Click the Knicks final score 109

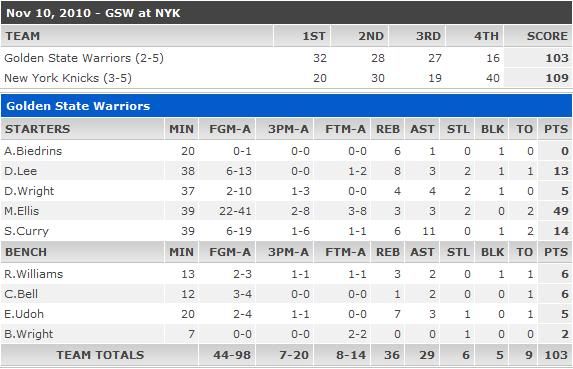point(557,78)
